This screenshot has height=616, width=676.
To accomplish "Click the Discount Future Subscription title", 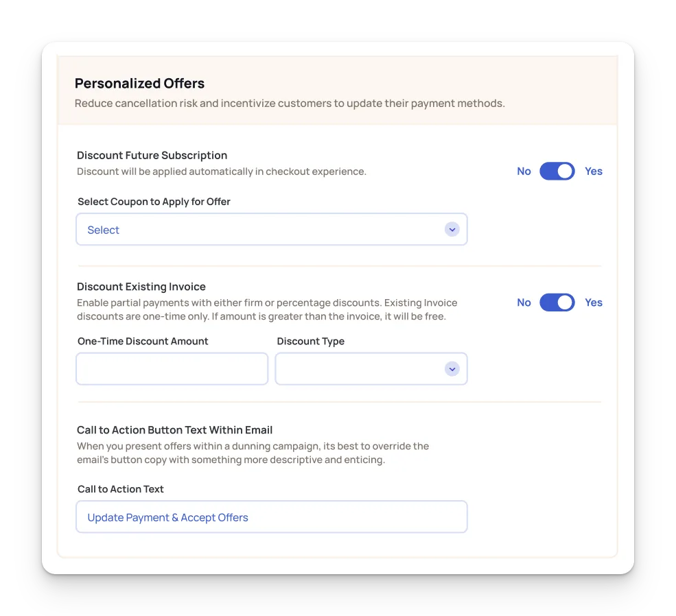I will pos(152,156).
